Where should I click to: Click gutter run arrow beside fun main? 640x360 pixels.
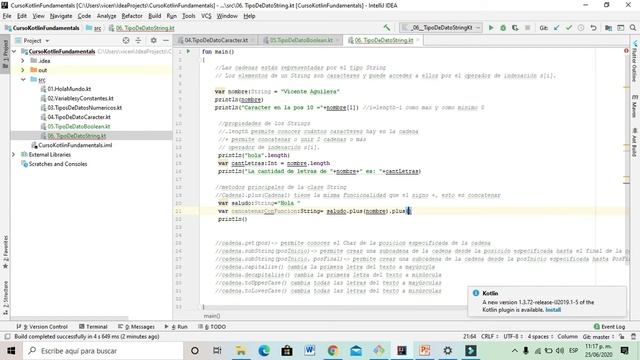(188, 51)
